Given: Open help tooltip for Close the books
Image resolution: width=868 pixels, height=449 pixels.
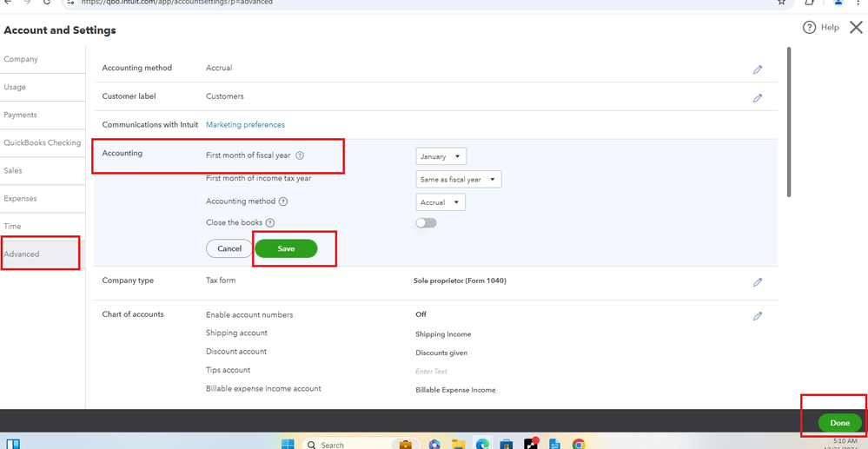Looking at the screenshot, I should [x=270, y=222].
